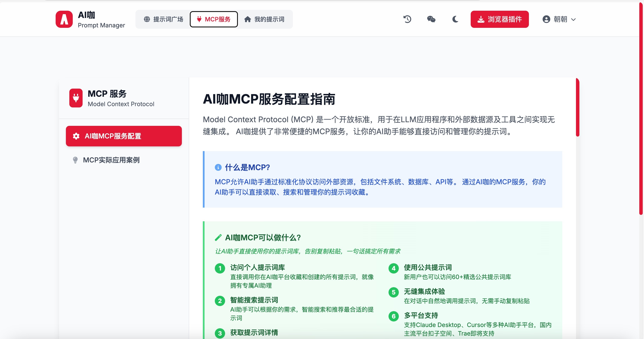Click the text 新用户也可以访问60+精选公共提示词库
This screenshot has height=339, width=644.
tap(457, 277)
